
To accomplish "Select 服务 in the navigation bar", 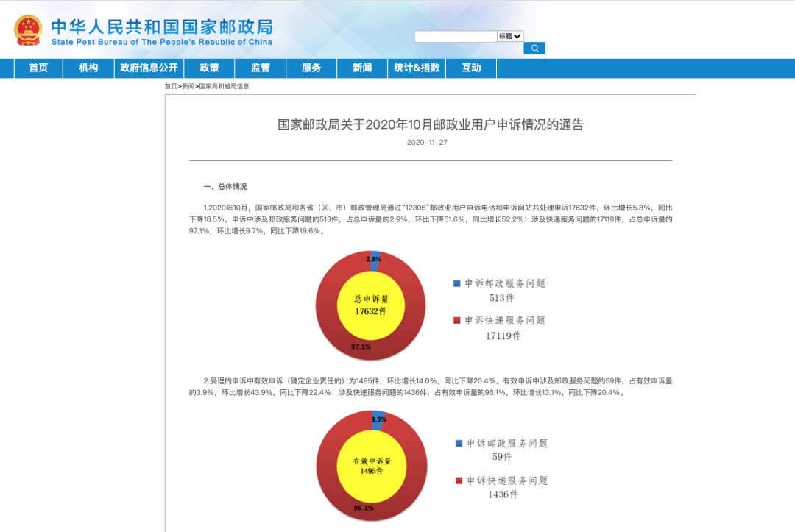I will pos(311,68).
